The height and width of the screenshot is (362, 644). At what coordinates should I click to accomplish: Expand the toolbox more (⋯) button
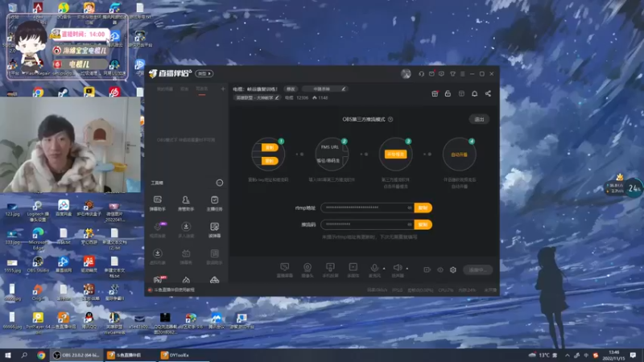(x=220, y=183)
